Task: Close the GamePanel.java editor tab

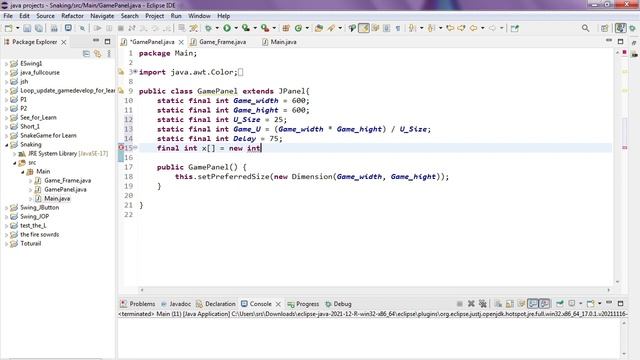Action: pyautogui.click(x=181, y=42)
